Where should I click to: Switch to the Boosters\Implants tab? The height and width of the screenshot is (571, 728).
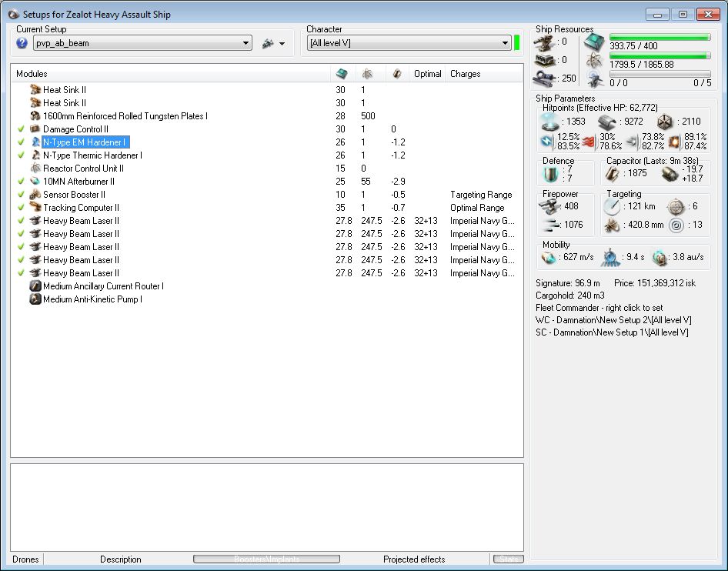[x=266, y=559]
